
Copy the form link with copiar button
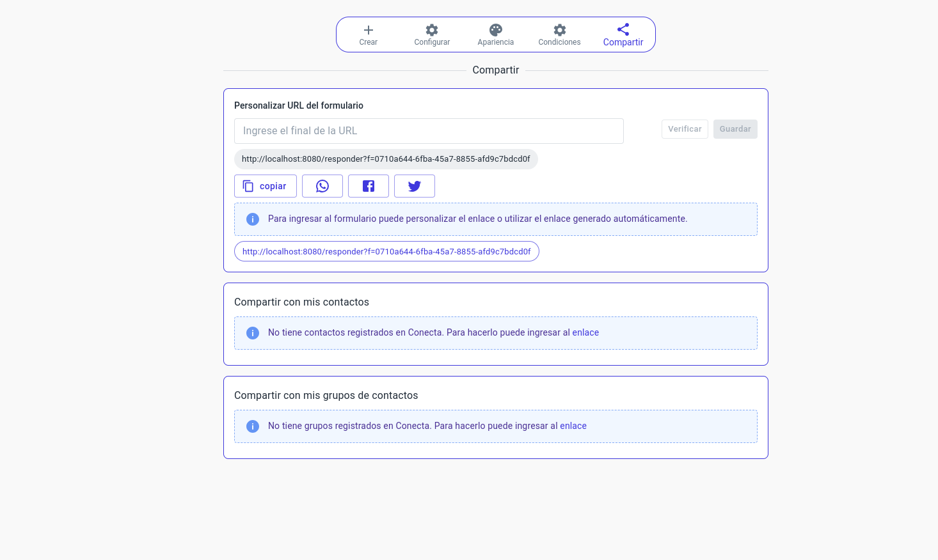click(266, 186)
